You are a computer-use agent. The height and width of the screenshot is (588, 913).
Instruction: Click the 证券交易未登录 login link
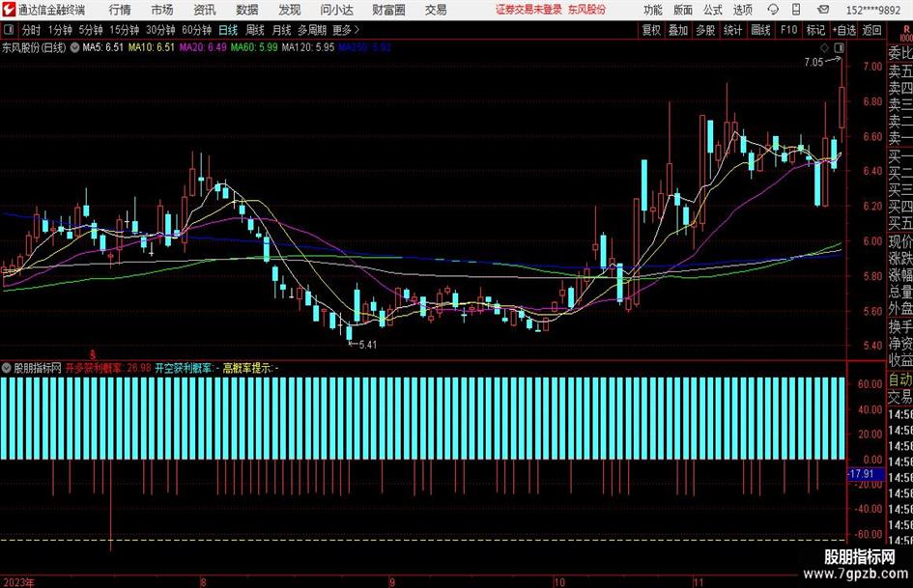(528, 10)
